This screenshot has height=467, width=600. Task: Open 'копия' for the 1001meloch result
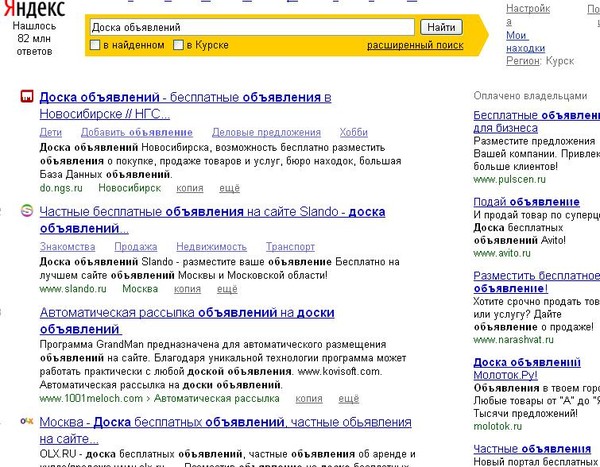(309, 398)
